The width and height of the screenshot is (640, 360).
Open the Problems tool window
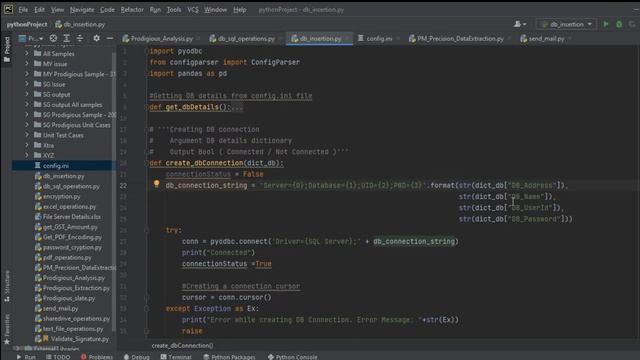(x=97, y=357)
